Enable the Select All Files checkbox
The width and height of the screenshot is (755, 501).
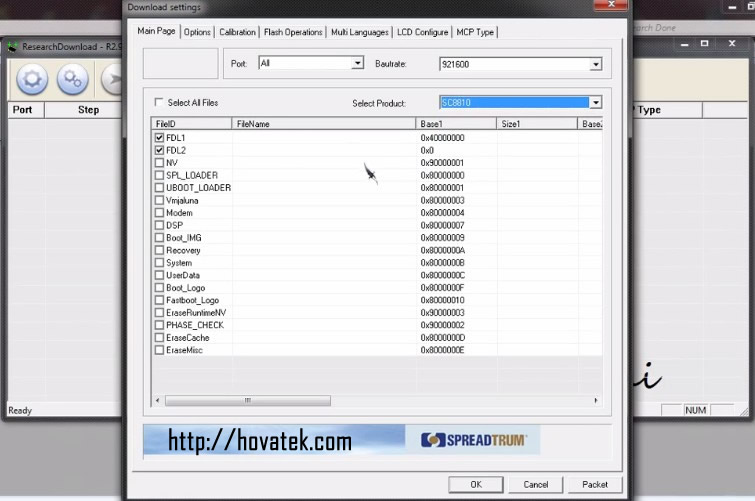[x=160, y=103]
